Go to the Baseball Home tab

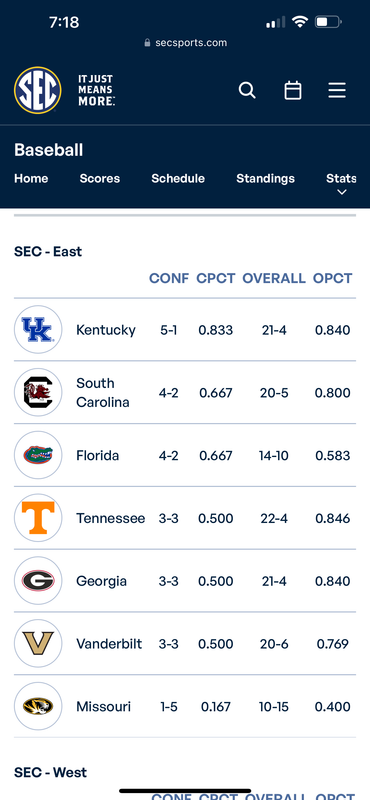31,179
